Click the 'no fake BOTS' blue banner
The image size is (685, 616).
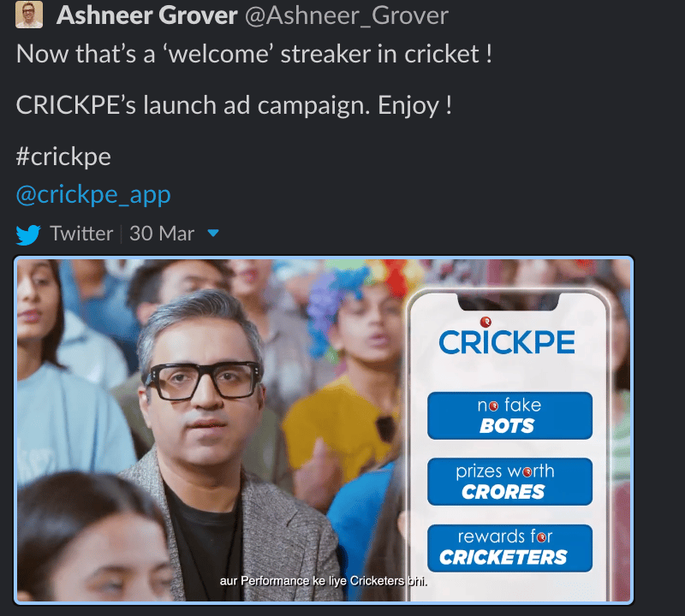(509, 416)
